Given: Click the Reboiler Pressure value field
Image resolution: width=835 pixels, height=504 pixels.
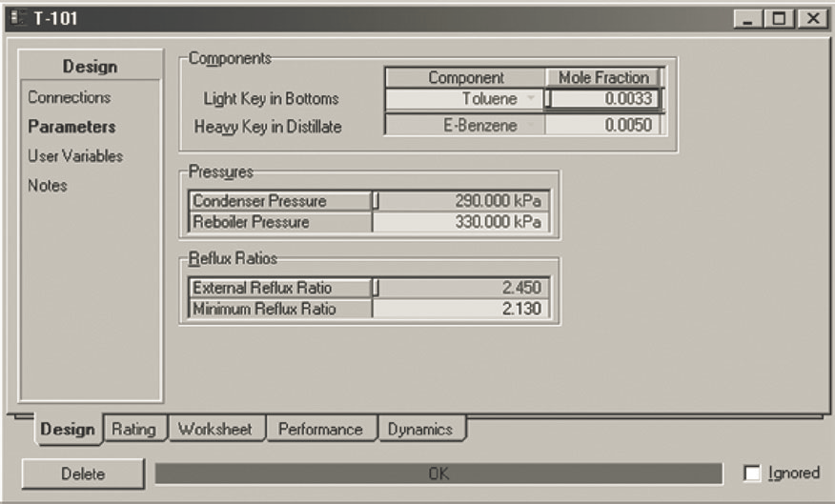Looking at the screenshot, I should coord(461,222).
